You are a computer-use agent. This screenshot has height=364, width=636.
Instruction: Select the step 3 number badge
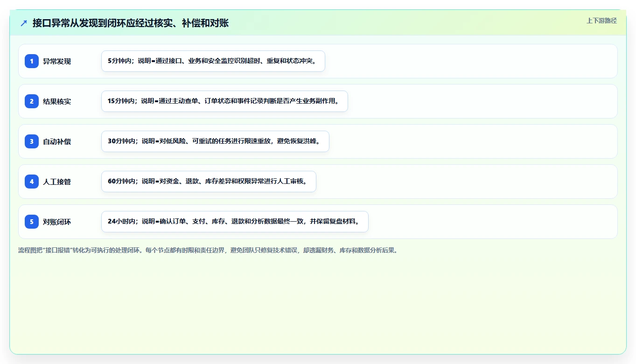tap(32, 141)
